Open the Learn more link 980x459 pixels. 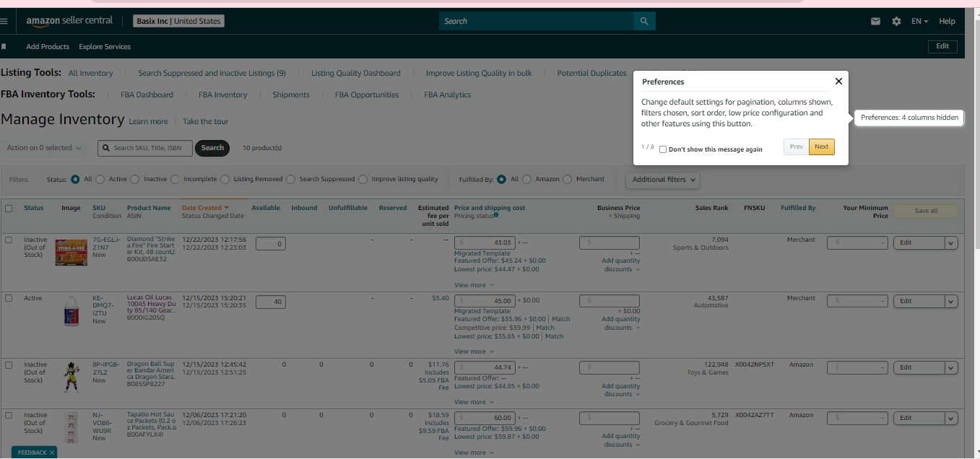pos(148,121)
